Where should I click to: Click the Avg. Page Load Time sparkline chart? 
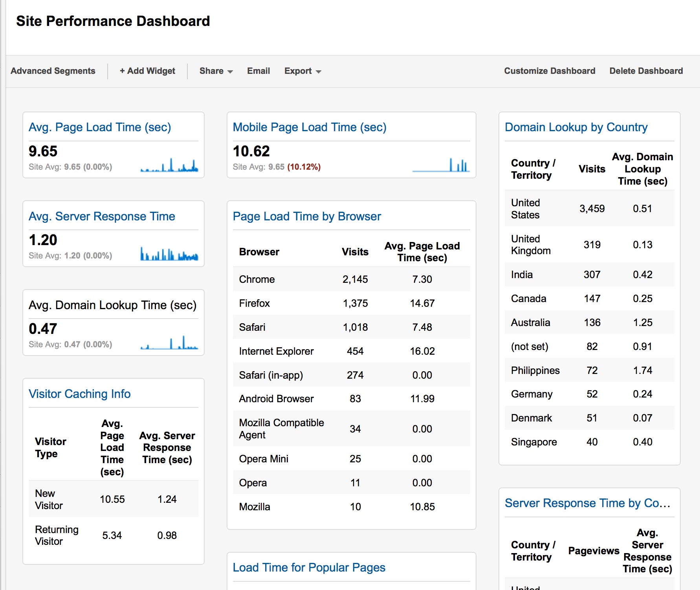click(x=169, y=165)
